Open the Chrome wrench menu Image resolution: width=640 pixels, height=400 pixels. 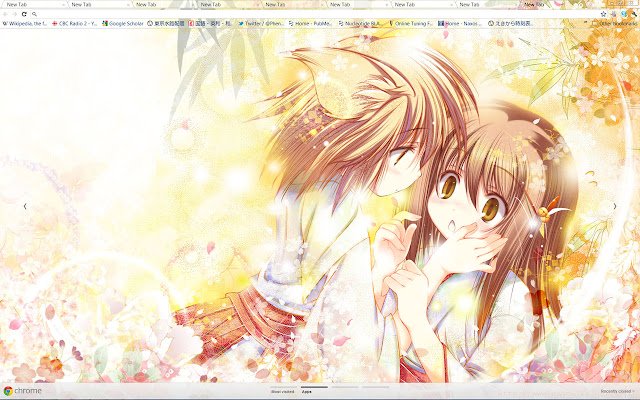pyautogui.click(x=634, y=14)
